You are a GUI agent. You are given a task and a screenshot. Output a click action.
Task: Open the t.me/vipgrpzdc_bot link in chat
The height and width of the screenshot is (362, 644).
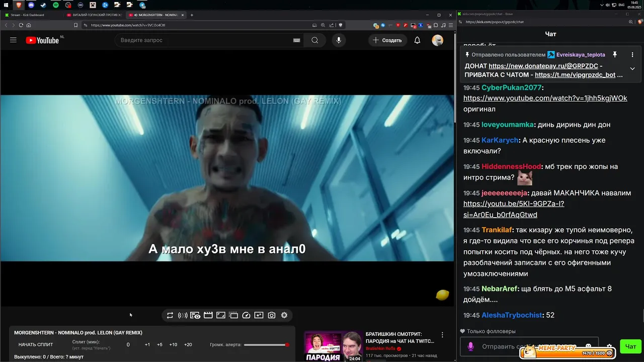pos(575,75)
